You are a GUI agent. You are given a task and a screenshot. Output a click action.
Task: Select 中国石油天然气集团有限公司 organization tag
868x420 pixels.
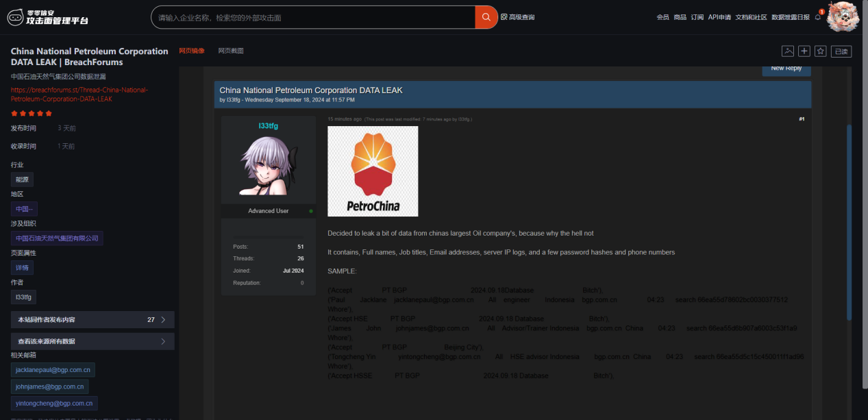[57, 238]
